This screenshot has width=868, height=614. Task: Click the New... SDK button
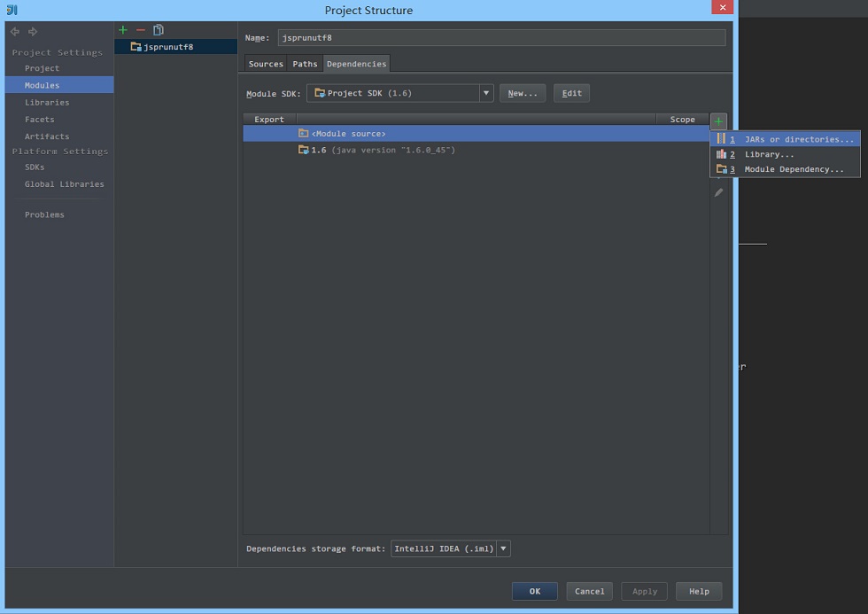tap(523, 93)
